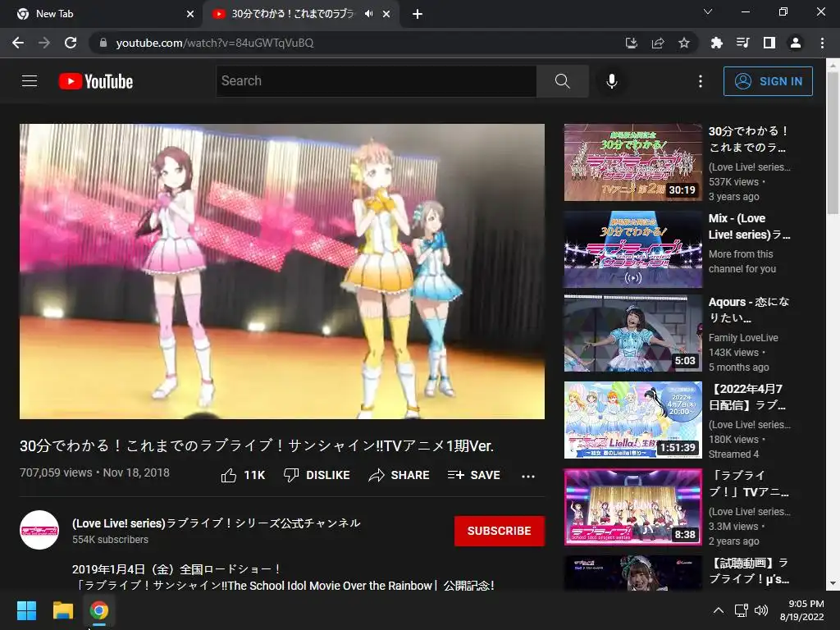Open the 30:19 recommended video thumbnail
840x630 pixels.
[632, 162]
